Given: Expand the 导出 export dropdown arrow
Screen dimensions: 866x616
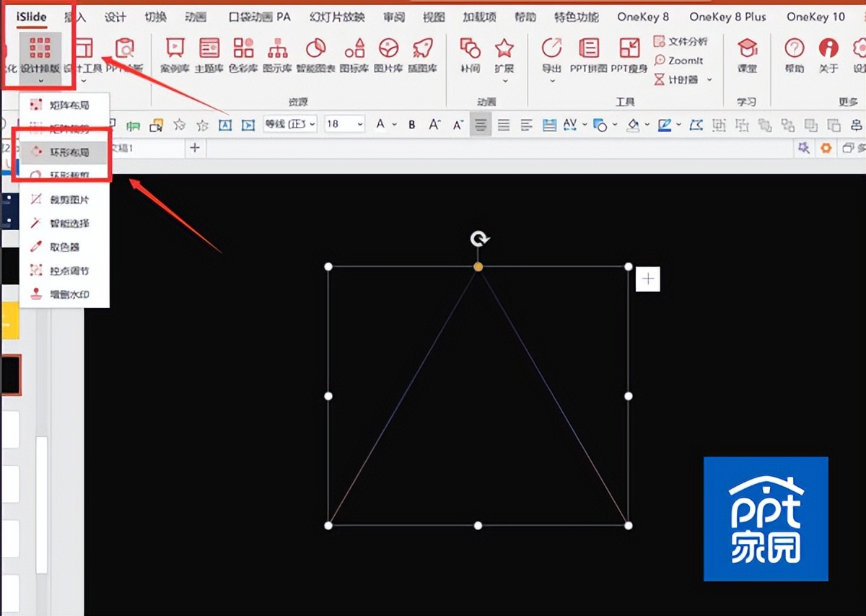Looking at the screenshot, I should pyautogui.click(x=551, y=80).
